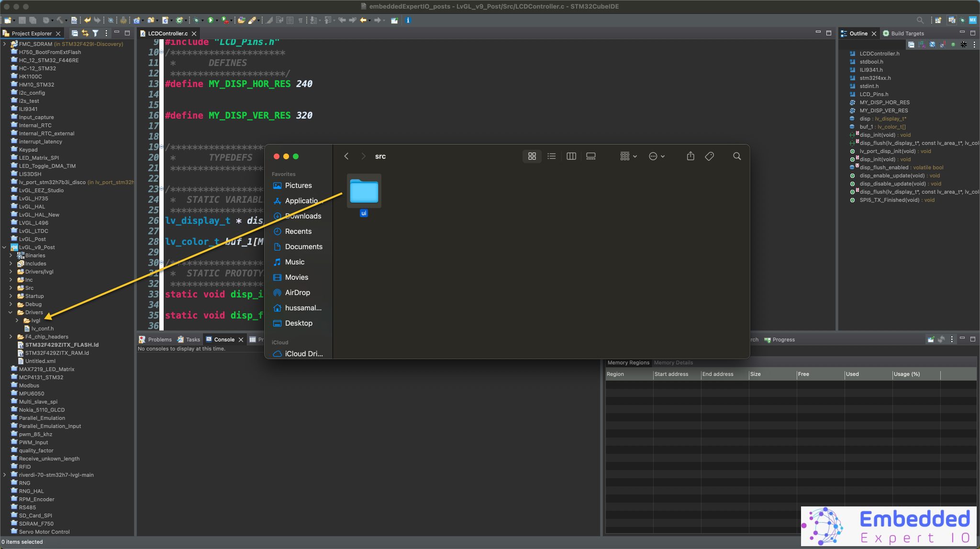Toggle hiding of static members in Outline
Screen dimensions: 980x549
tap(942, 44)
